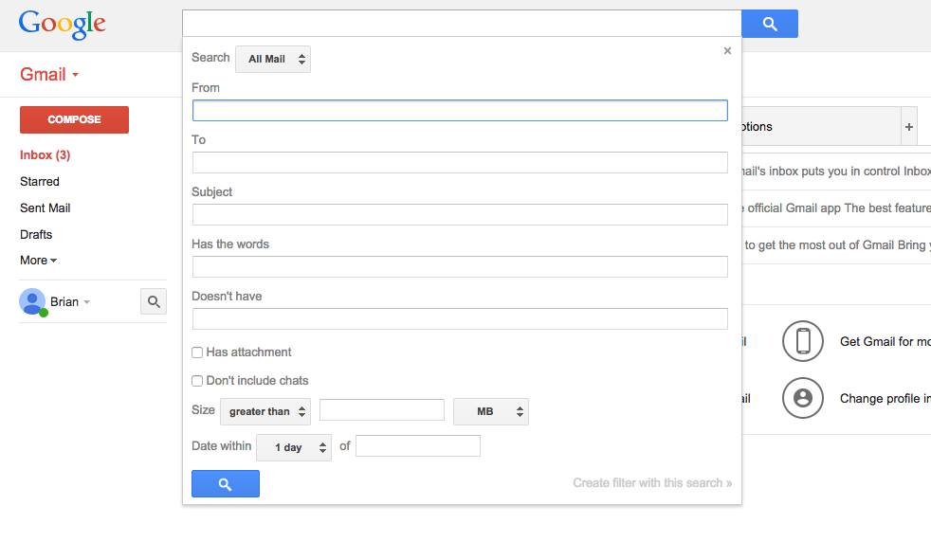Viewport: 931px width, 560px height.
Task: Tick the Don't include chats checkbox
Action: 197,381
